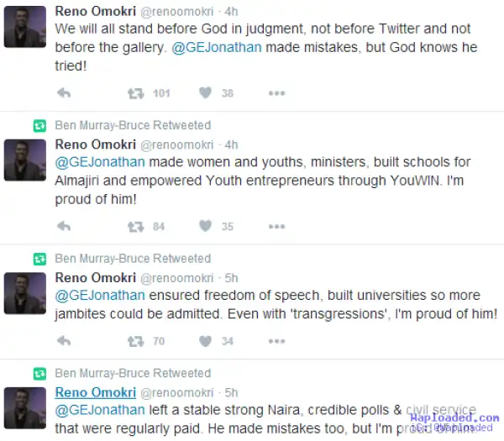Click the @GEJonathan mention in the Almajiri tweet

point(100,162)
